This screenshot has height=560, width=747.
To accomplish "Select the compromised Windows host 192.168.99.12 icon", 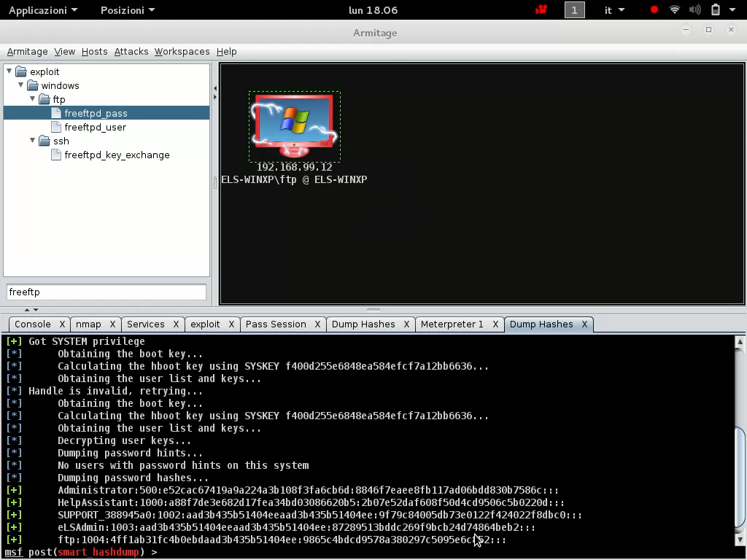I will pos(295,126).
